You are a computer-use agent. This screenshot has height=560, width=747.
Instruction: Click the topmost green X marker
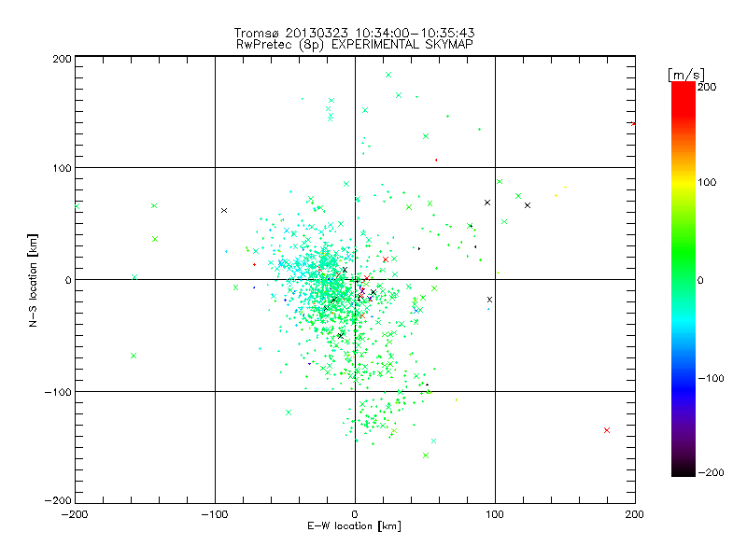coord(388,75)
